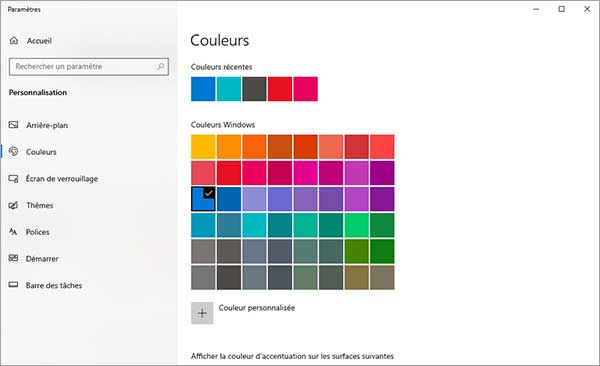
Task: Minimize the Paramètres window
Action: click(x=536, y=9)
